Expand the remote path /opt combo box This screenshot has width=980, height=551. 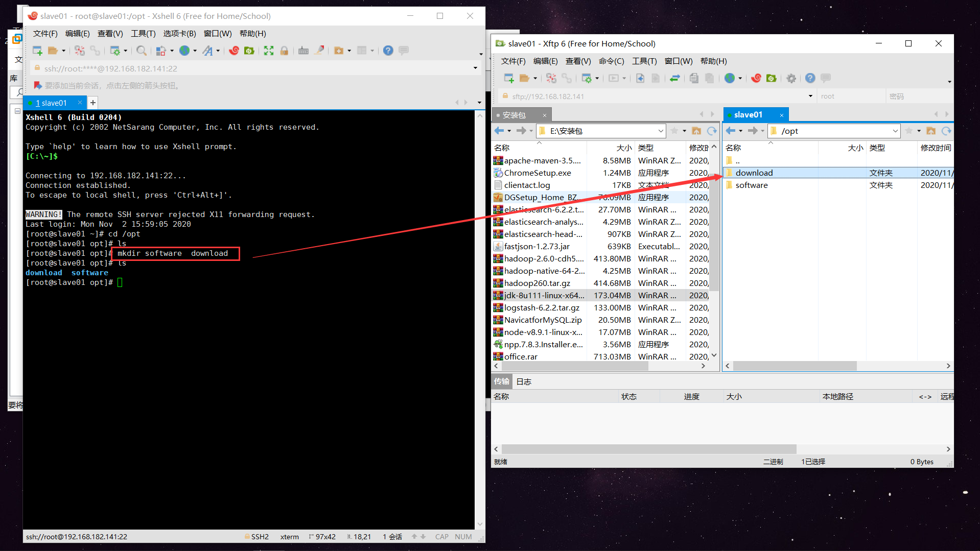(895, 131)
